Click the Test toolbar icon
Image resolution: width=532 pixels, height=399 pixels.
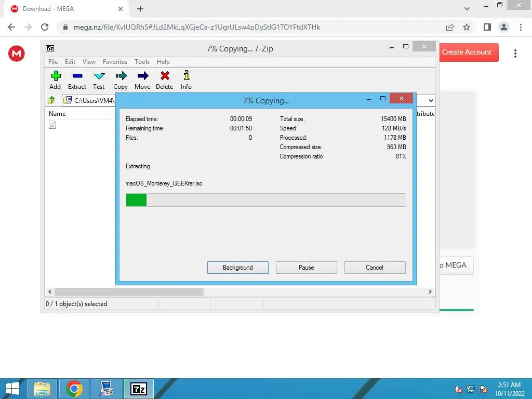click(x=99, y=79)
